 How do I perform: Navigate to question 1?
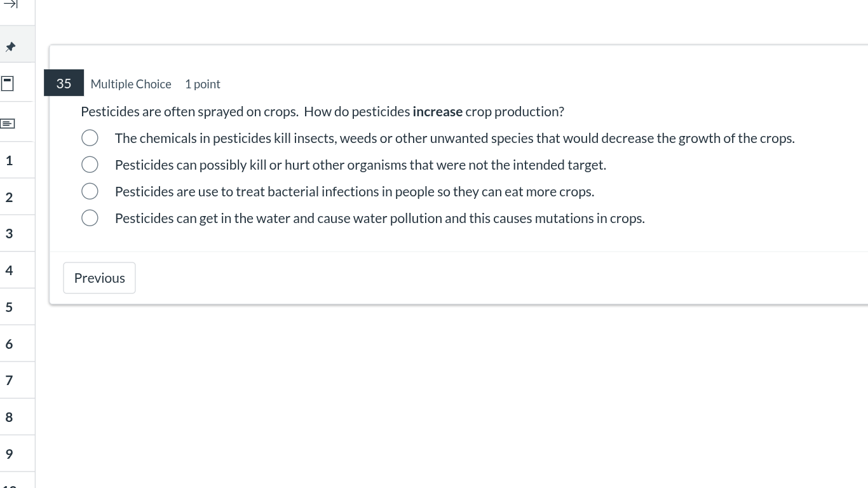coord(9,160)
